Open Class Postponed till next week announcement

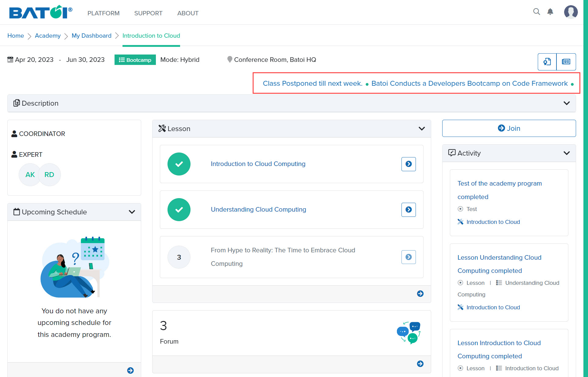click(x=313, y=83)
